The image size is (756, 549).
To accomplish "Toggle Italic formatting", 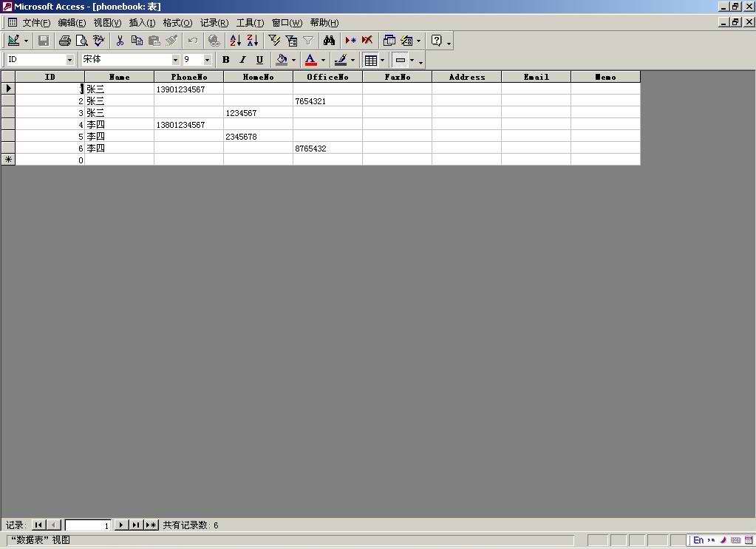I will click(x=242, y=60).
